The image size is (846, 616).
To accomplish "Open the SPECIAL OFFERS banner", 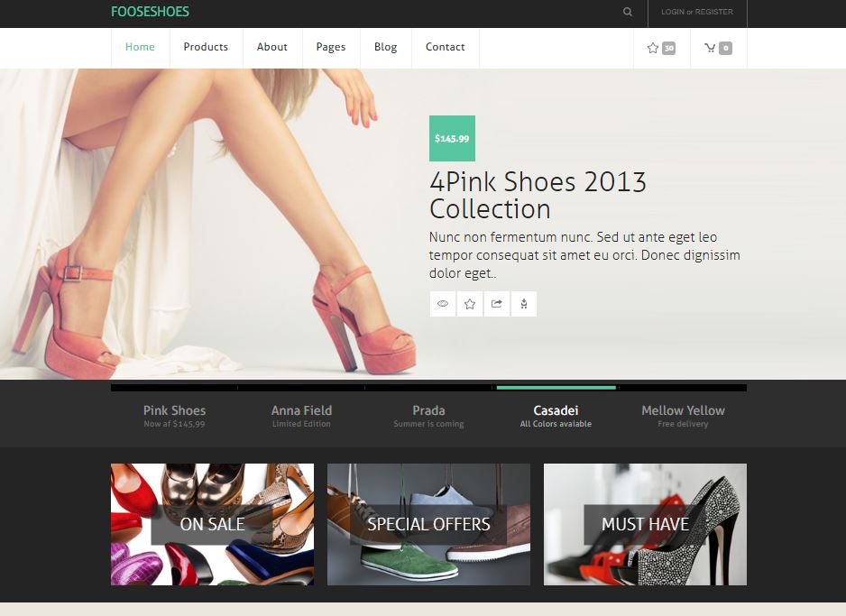I will pos(429,524).
